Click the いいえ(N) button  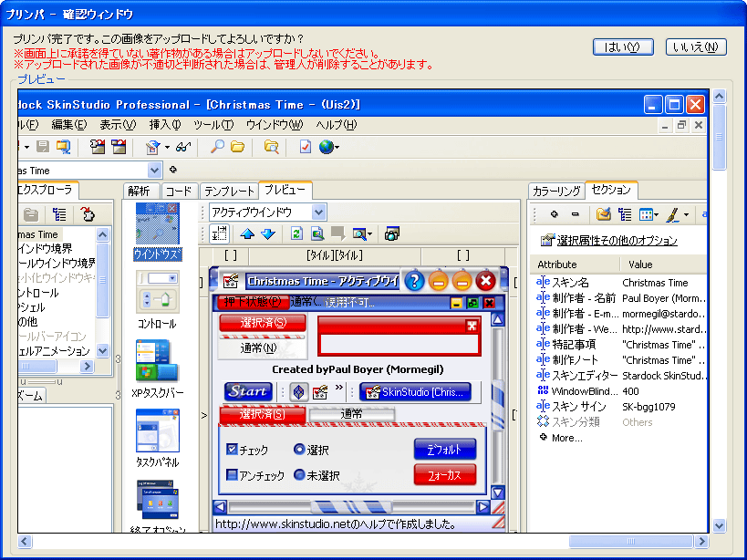pos(696,47)
